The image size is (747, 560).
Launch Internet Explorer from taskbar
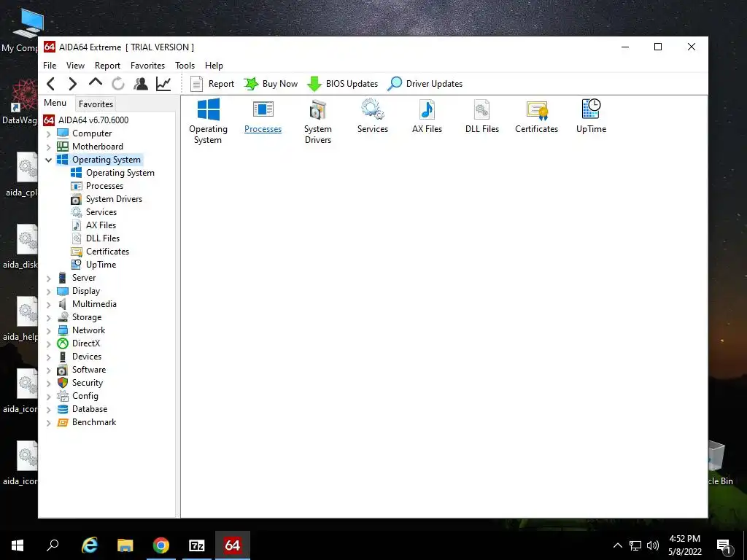point(90,545)
